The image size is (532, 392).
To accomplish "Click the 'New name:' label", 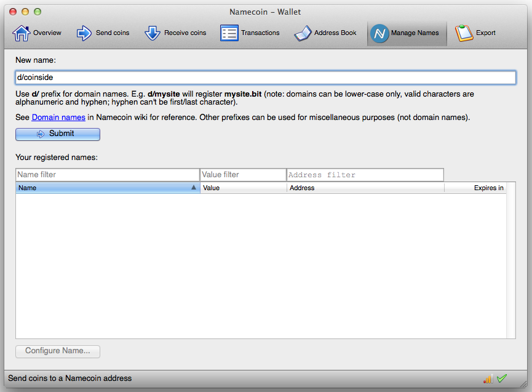I will click(x=36, y=60).
